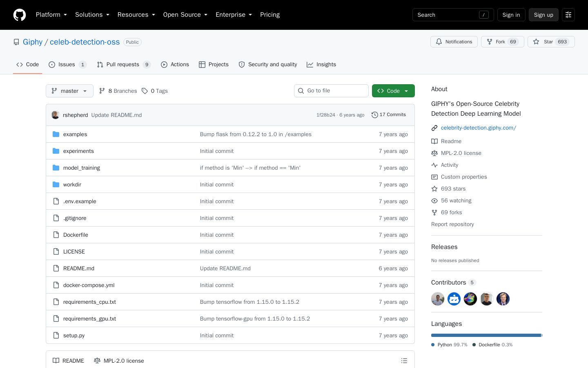The height and width of the screenshot is (368, 588).
Task: Expand the Enterprise menu
Action: click(x=234, y=15)
